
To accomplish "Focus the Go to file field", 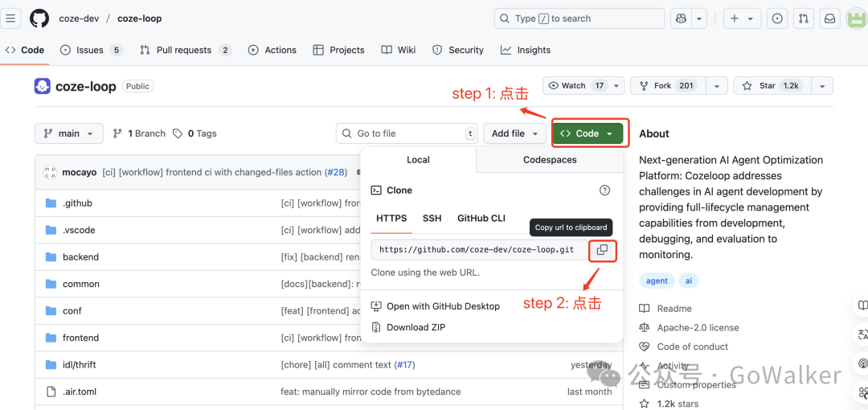I will pyautogui.click(x=407, y=133).
